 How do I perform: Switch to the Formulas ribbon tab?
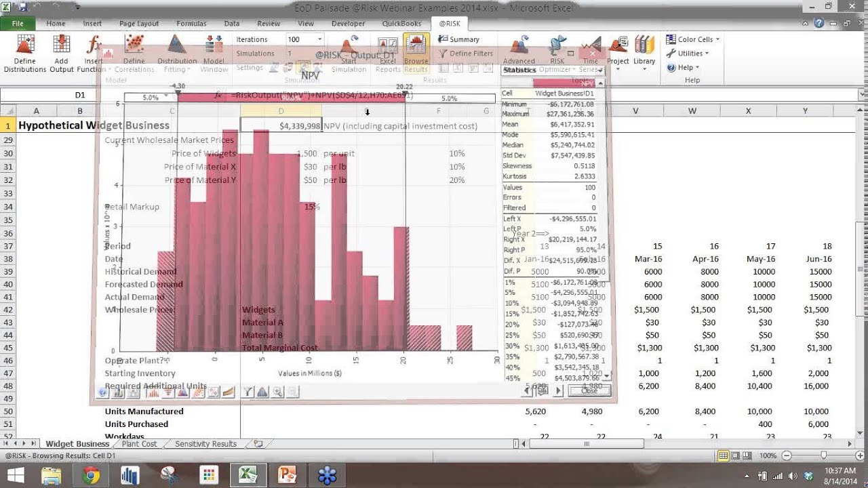coord(191,23)
